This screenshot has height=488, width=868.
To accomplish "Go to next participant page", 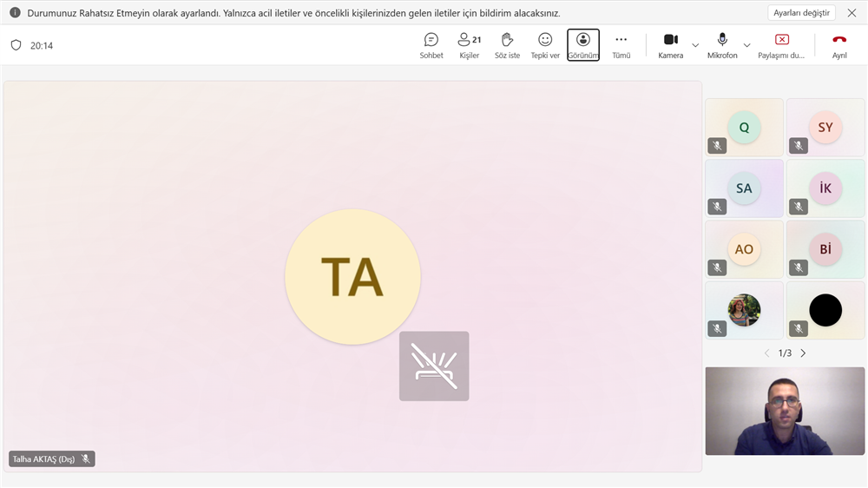I will [803, 353].
